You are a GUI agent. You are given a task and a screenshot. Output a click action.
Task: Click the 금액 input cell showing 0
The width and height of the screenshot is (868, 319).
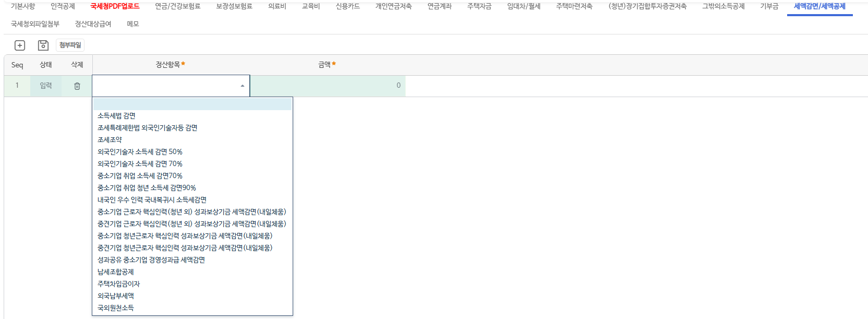328,86
